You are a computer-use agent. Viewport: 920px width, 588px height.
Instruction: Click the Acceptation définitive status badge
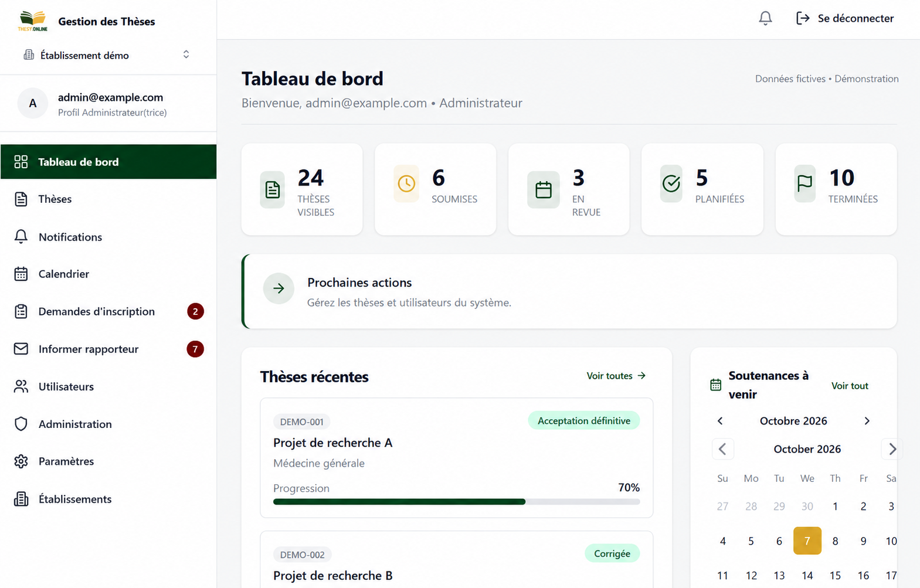click(x=584, y=420)
